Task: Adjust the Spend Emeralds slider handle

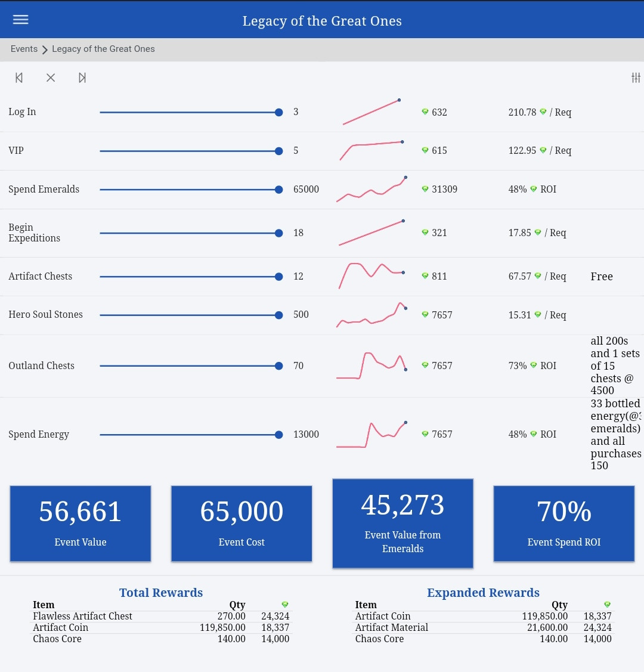Action: pyautogui.click(x=279, y=190)
